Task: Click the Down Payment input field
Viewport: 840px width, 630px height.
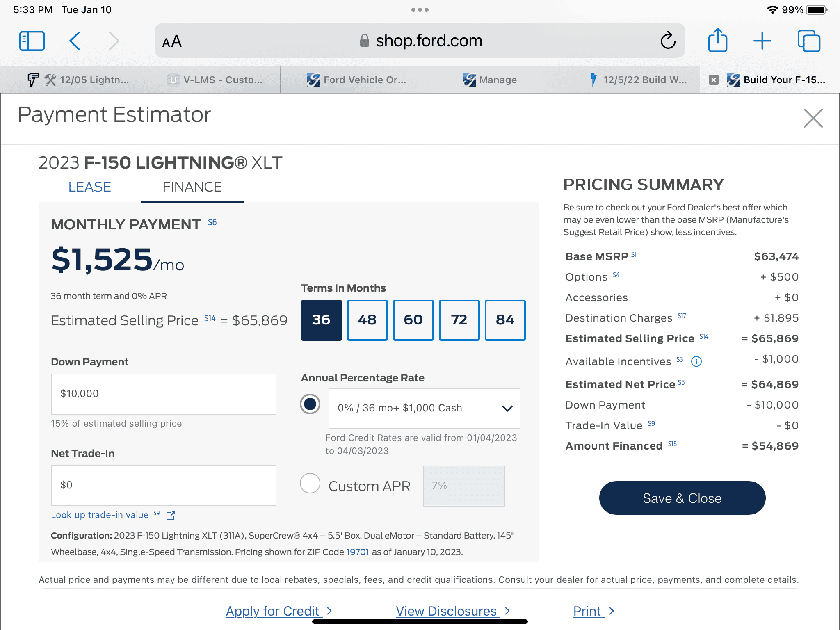Action: (x=163, y=394)
